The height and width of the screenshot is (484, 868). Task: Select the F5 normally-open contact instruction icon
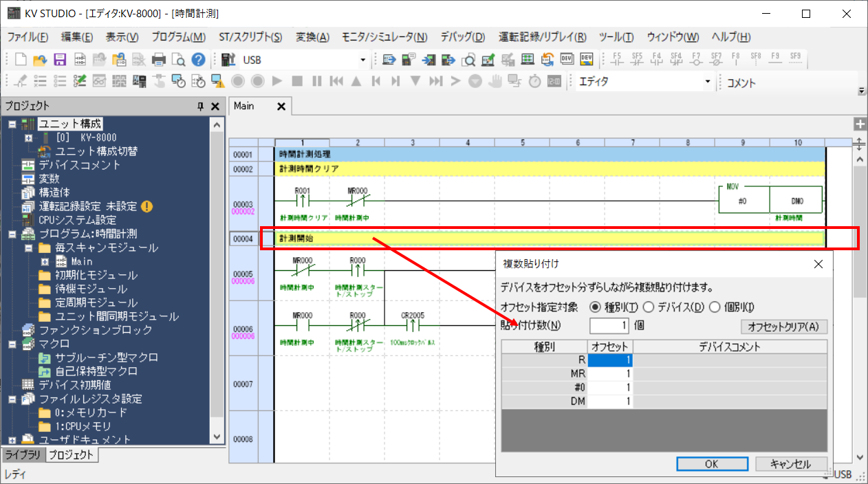point(617,60)
